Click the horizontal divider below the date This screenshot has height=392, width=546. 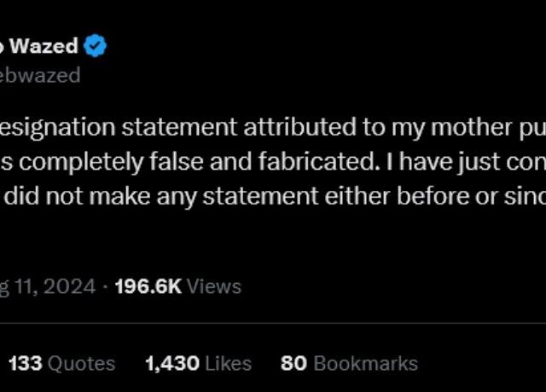tap(273, 323)
